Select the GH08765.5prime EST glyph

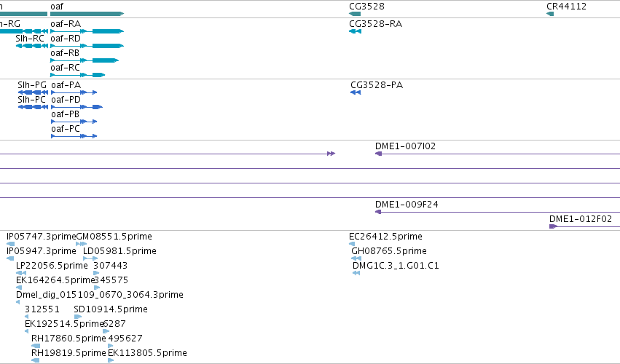click(x=356, y=258)
